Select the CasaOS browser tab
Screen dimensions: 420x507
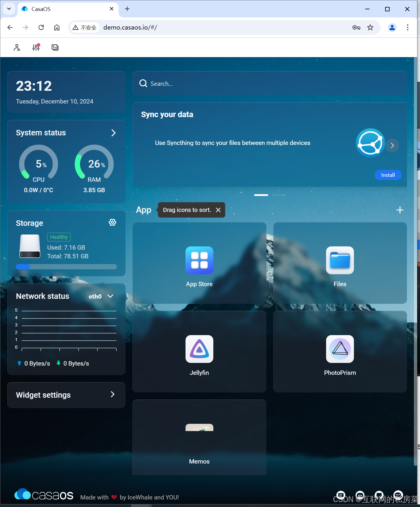click(x=68, y=9)
